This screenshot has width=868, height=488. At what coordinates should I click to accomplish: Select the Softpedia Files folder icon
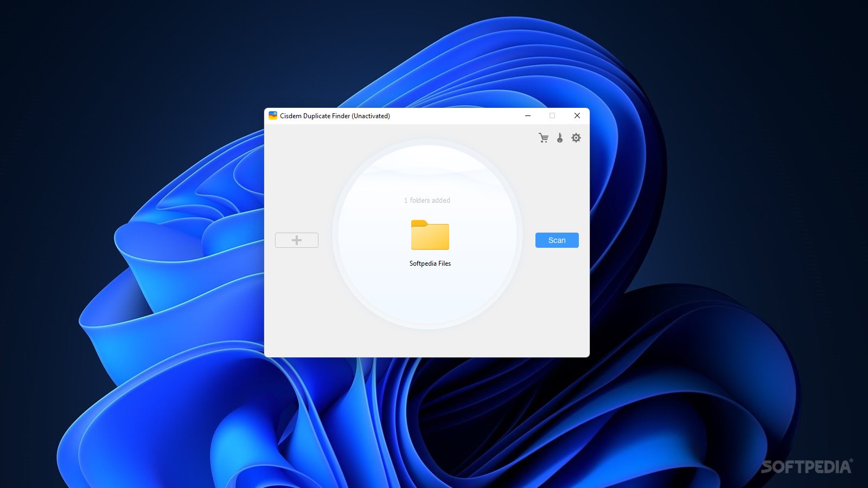tap(430, 235)
